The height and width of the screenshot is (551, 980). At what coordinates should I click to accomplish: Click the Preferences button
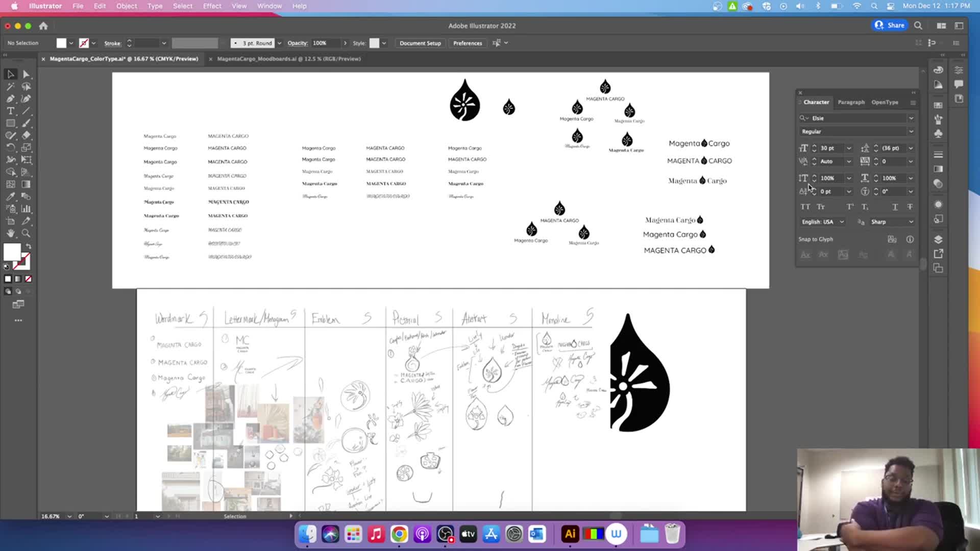(467, 43)
